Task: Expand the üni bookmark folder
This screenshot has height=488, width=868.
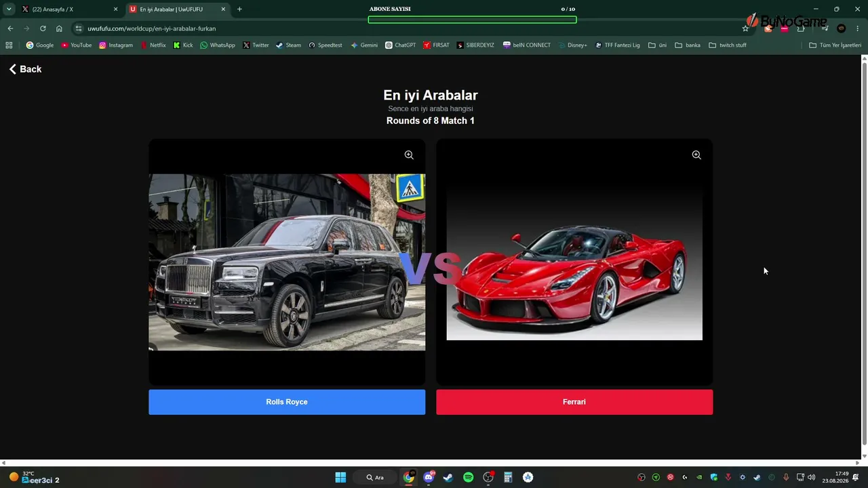Action: click(x=658, y=45)
